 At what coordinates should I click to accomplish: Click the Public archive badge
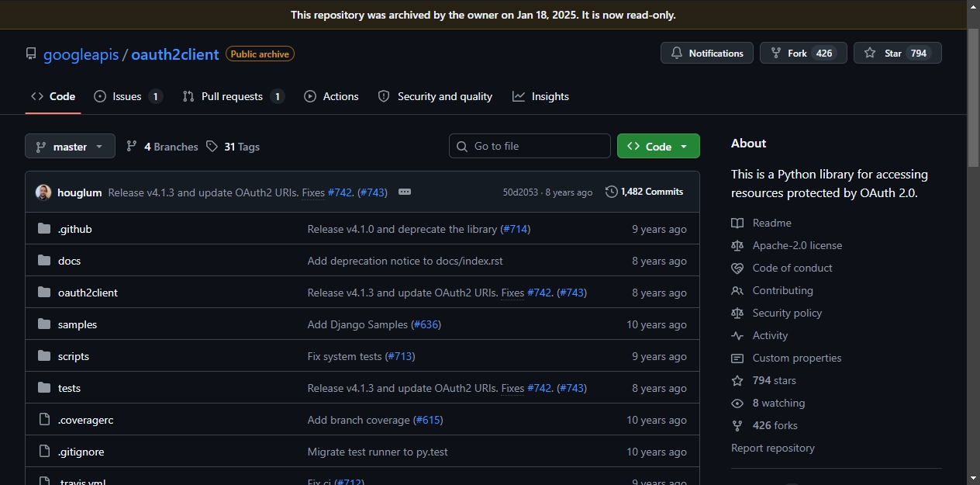click(x=260, y=54)
